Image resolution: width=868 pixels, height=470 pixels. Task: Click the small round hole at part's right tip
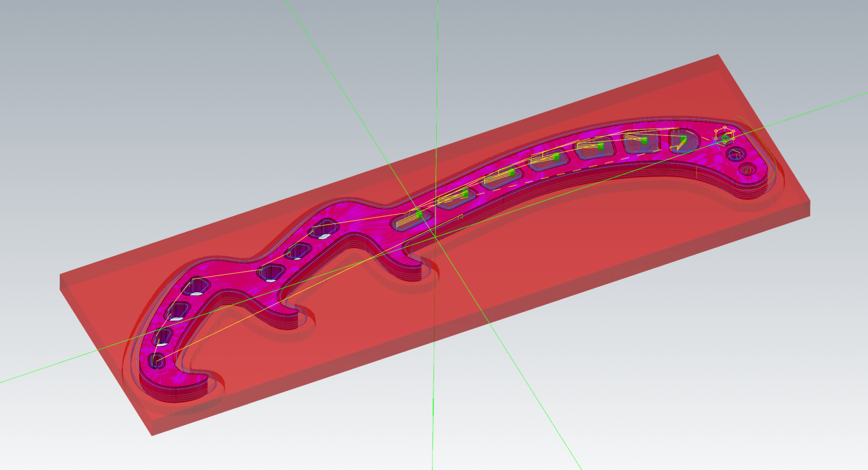pyautogui.click(x=747, y=169)
